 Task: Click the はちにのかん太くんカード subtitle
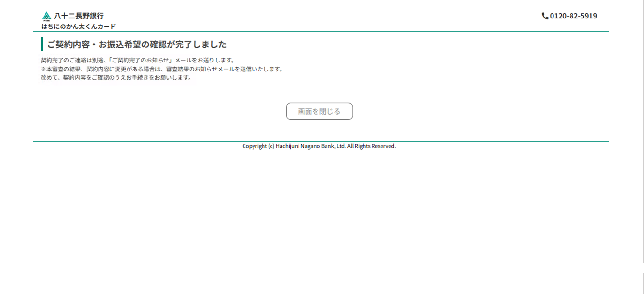pyautogui.click(x=78, y=27)
